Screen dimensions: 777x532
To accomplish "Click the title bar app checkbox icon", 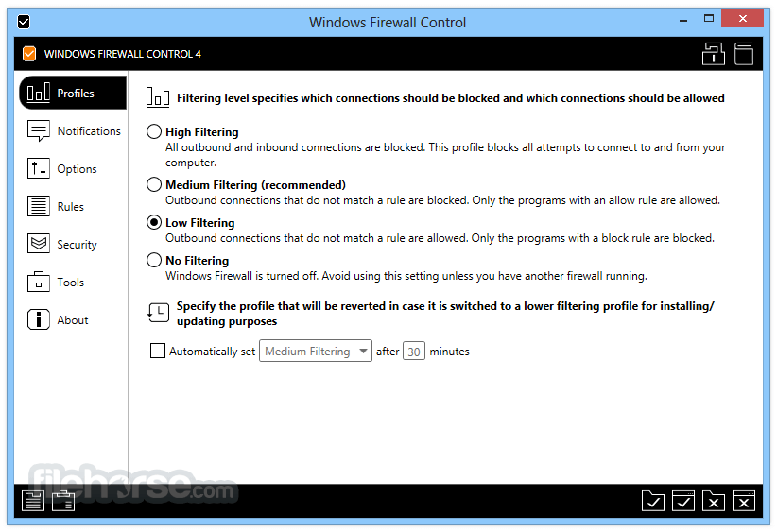I will 24,22.
